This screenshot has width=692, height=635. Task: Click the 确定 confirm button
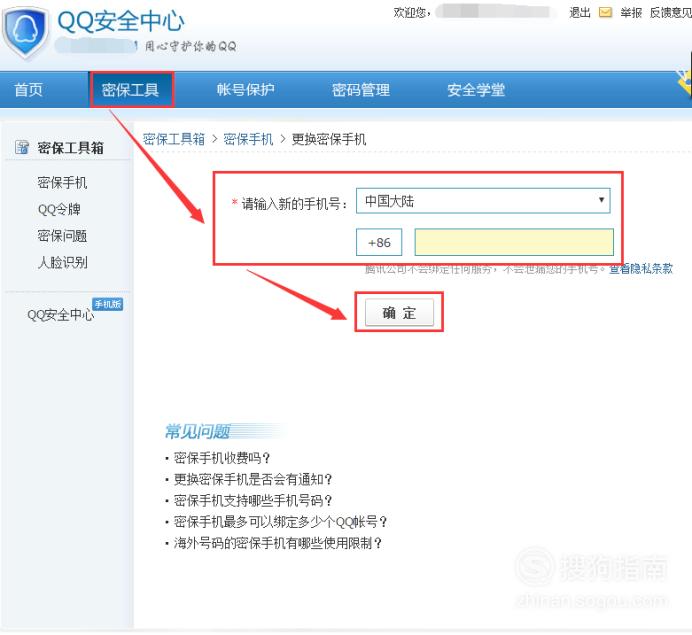coord(399,312)
